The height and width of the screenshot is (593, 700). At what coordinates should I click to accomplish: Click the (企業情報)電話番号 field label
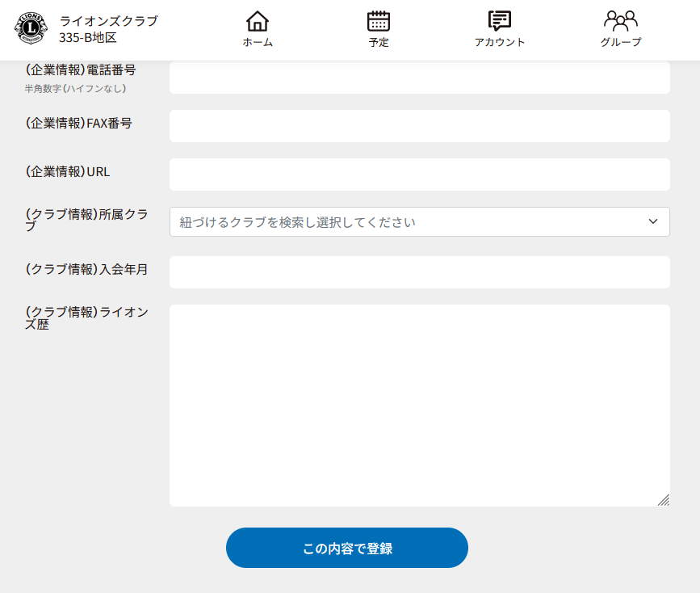(81, 70)
